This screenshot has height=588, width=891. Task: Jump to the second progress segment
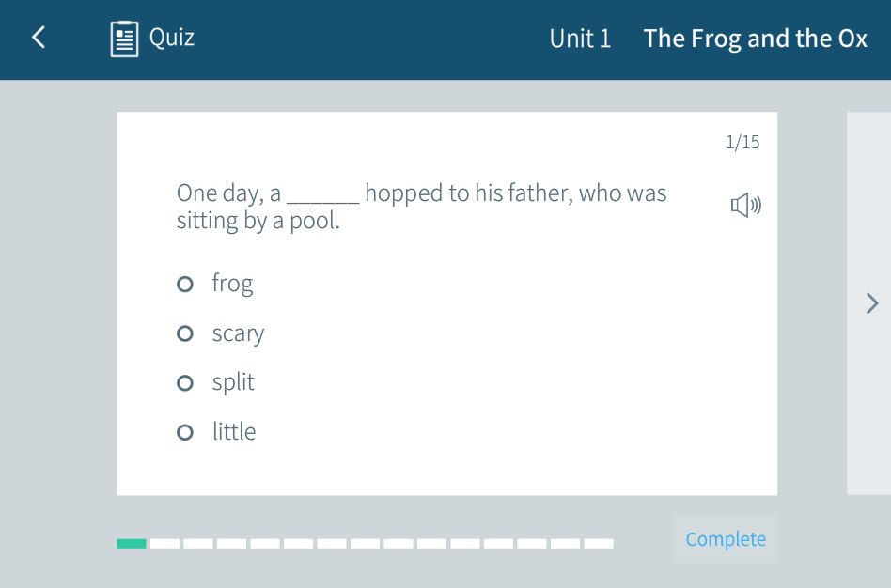pos(164,543)
